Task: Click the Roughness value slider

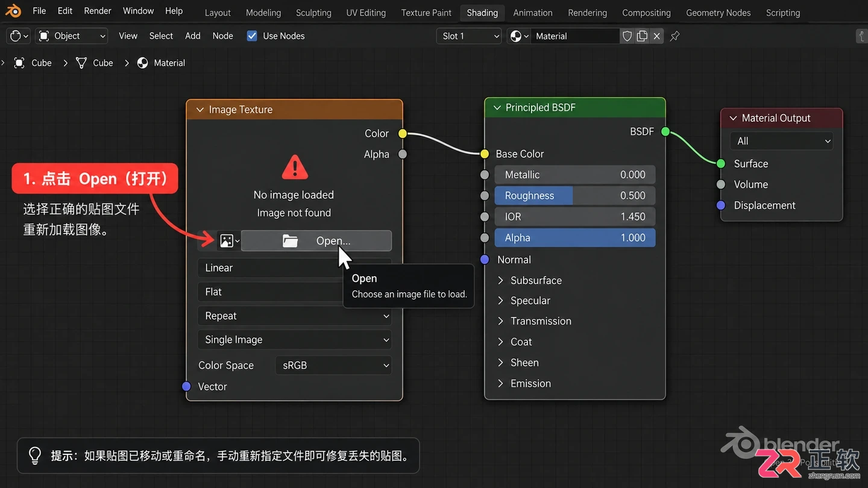Action: 575,196
